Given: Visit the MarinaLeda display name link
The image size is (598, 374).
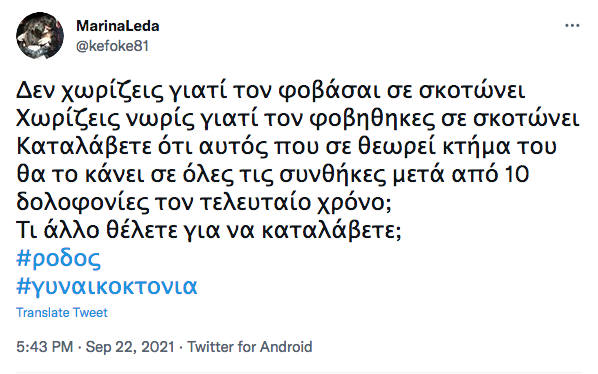Looking at the screenshot, I should click(x=118, y=26).
